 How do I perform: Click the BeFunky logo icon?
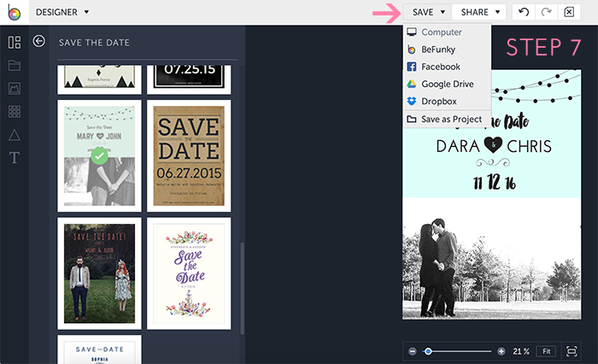point(15,12)
